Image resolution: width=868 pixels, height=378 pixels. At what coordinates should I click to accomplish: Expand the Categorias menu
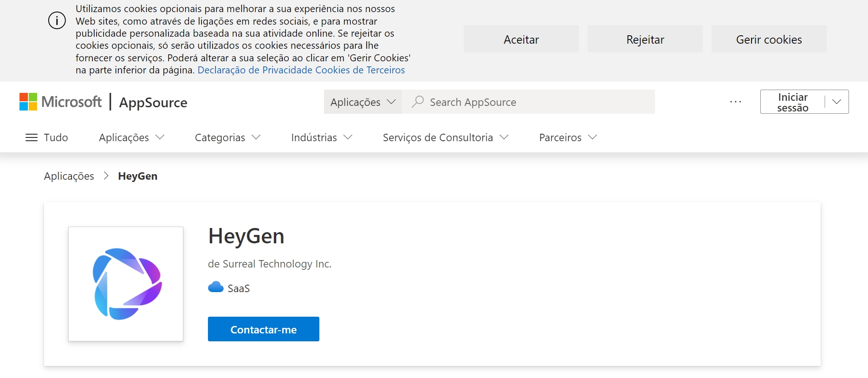228,137
